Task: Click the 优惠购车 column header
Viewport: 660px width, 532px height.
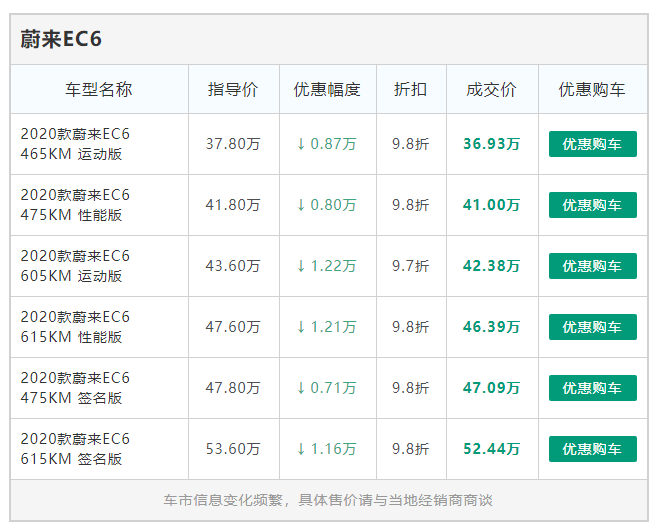Action: coord(592,89)
